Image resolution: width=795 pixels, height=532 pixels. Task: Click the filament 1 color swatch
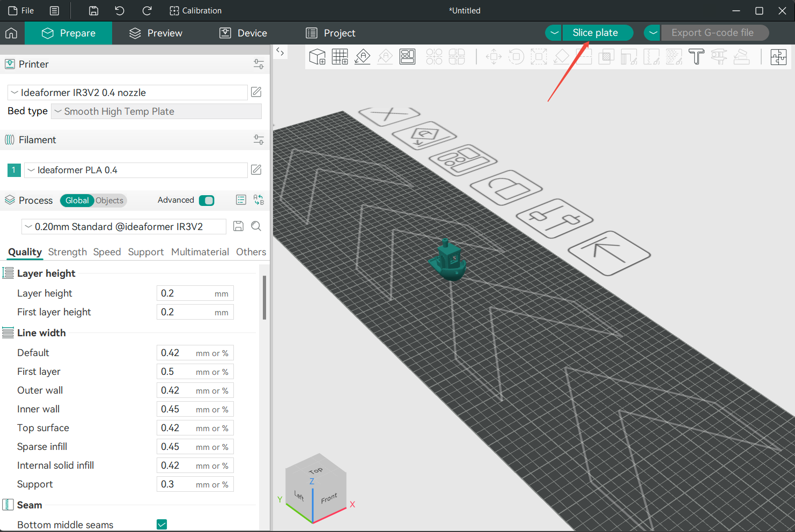click(x=14, y=170)
